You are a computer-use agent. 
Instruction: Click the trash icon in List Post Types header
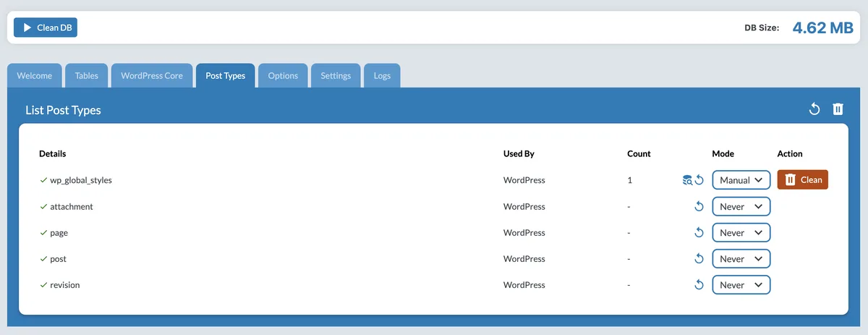click(x=838, y=109)
